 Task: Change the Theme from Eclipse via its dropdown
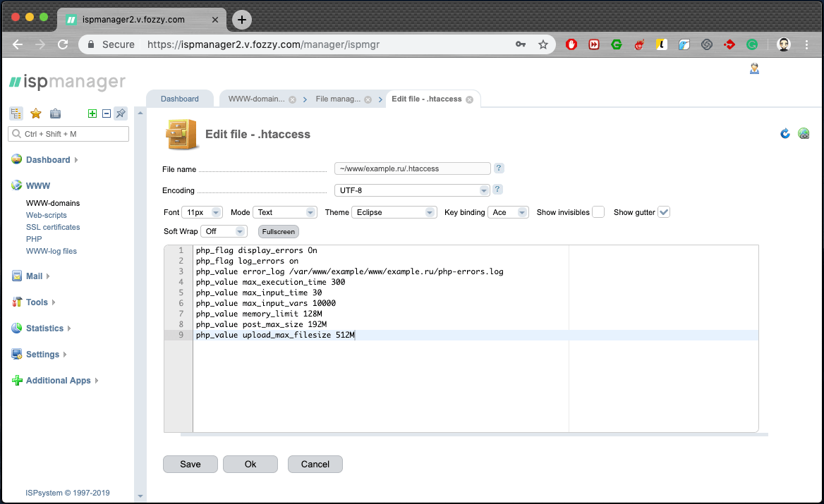pos(394,212)
